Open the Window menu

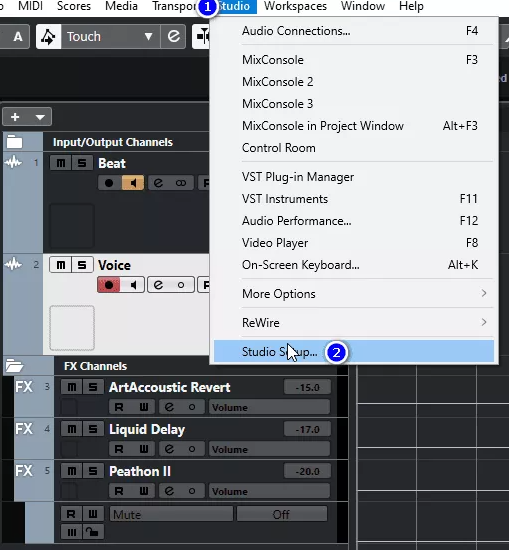(x=363, y=6)
